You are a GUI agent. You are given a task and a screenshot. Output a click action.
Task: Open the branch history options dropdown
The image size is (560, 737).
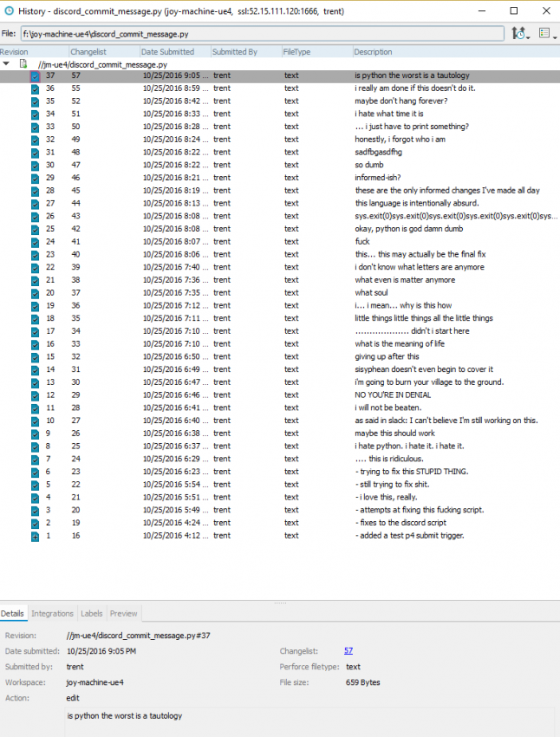(x=520, y=33)
